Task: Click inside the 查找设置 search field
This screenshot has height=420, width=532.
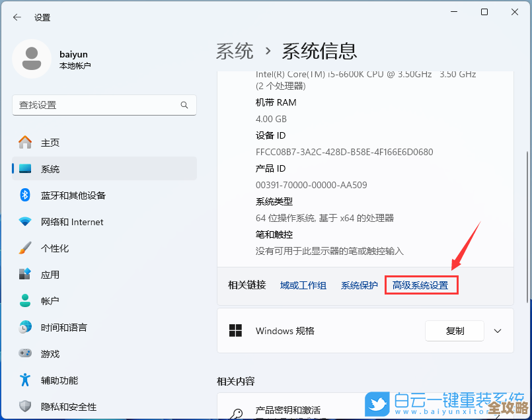Action: (x=99, y=105)
